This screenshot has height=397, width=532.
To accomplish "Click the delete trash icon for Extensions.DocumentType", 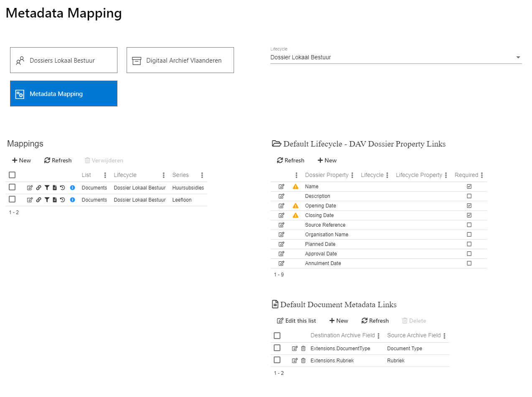I will click(x=303, y=348).
